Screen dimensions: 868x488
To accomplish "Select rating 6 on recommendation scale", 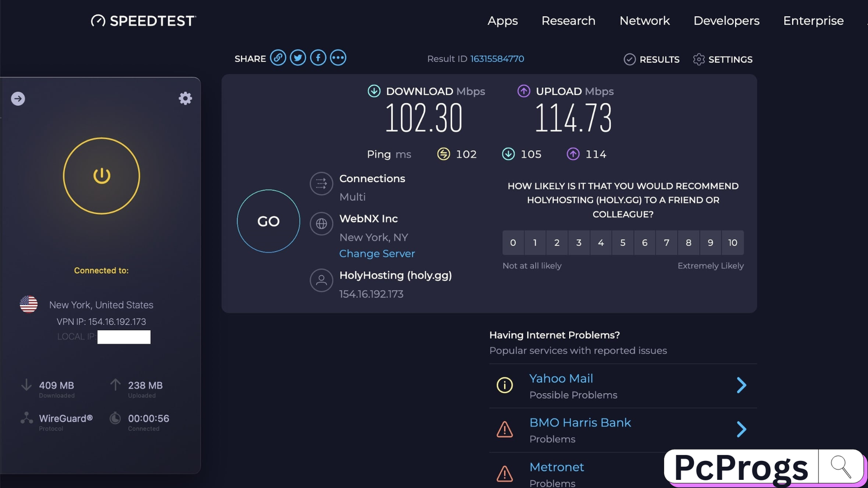I will (x=644, y=242).
